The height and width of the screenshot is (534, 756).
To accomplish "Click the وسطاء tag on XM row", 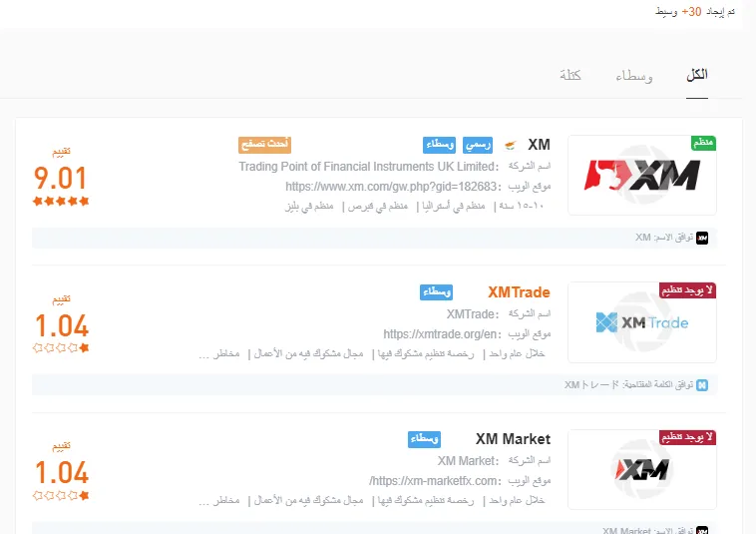I will tap(439, 145).
